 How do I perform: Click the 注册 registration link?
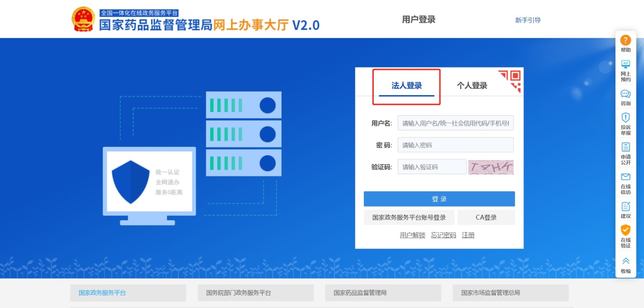pos(468,235)
